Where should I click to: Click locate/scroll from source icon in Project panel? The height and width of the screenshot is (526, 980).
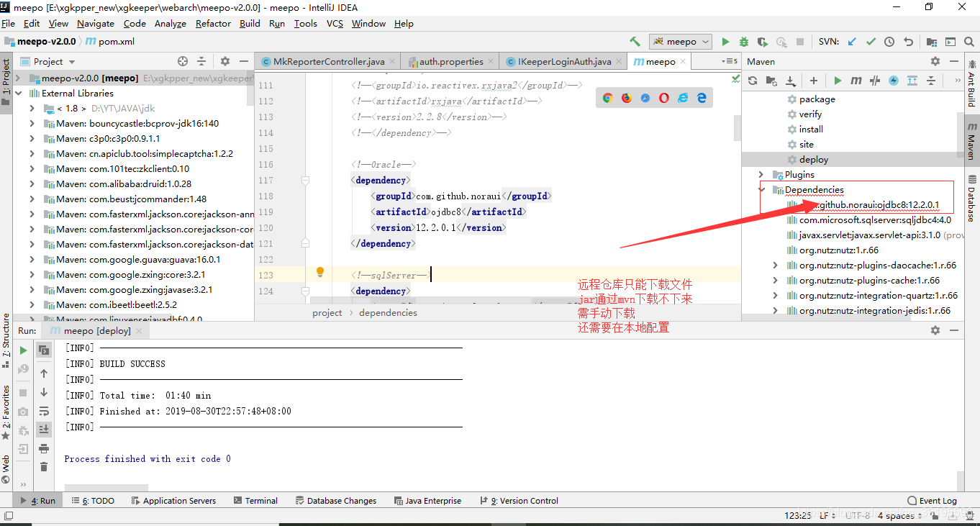(x=183, y=61)
